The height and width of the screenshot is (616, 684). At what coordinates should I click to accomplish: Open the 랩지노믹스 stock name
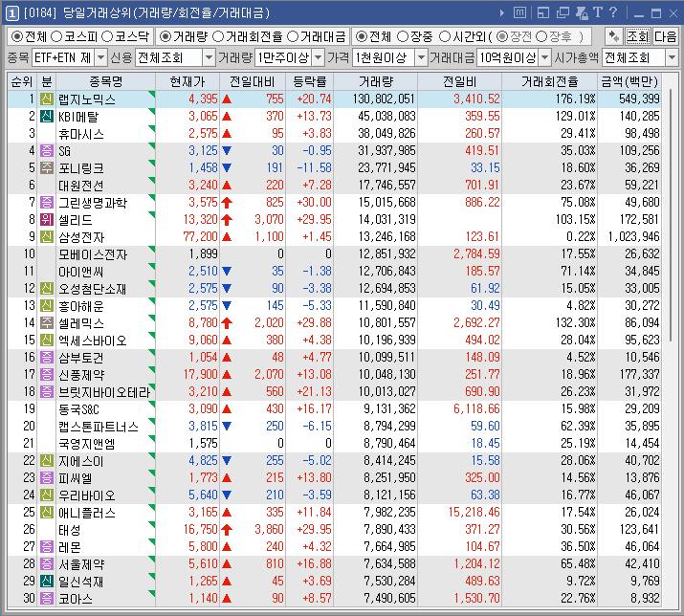point(87,99)
